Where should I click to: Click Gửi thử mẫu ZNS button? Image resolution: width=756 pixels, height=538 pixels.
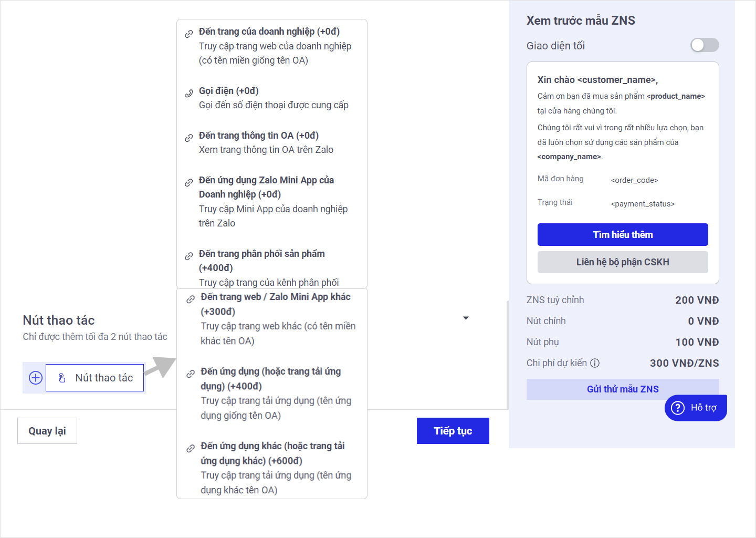point(623,389)
